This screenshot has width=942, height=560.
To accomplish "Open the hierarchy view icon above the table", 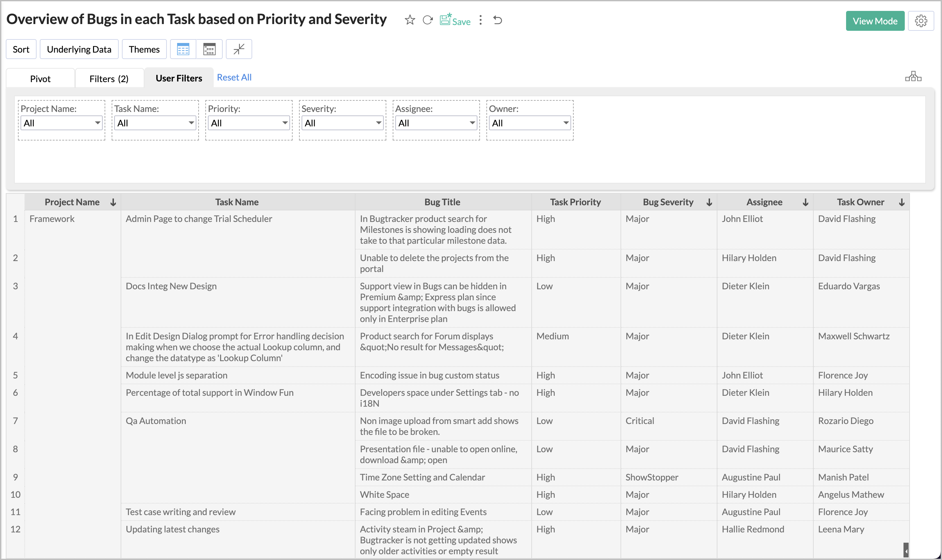I will (913, 76).
